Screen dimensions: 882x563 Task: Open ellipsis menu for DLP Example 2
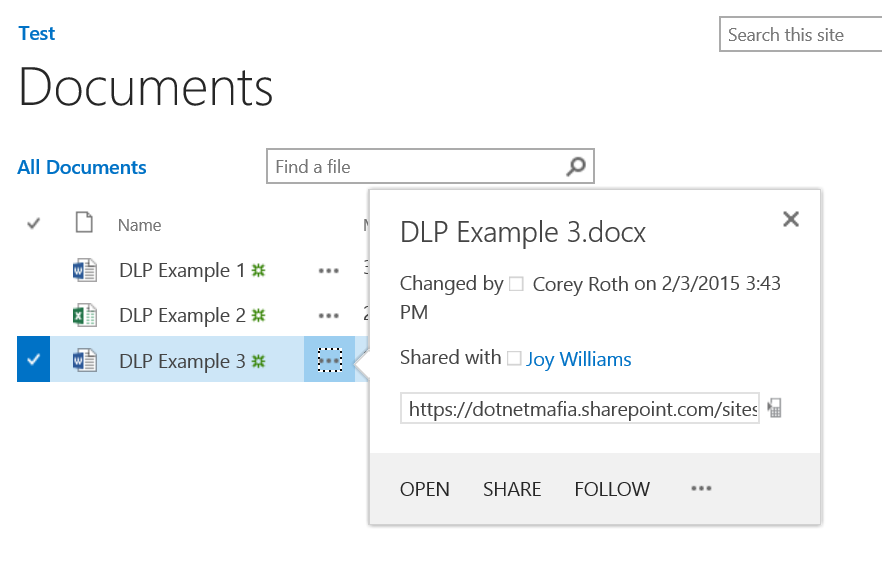point(328,316)
